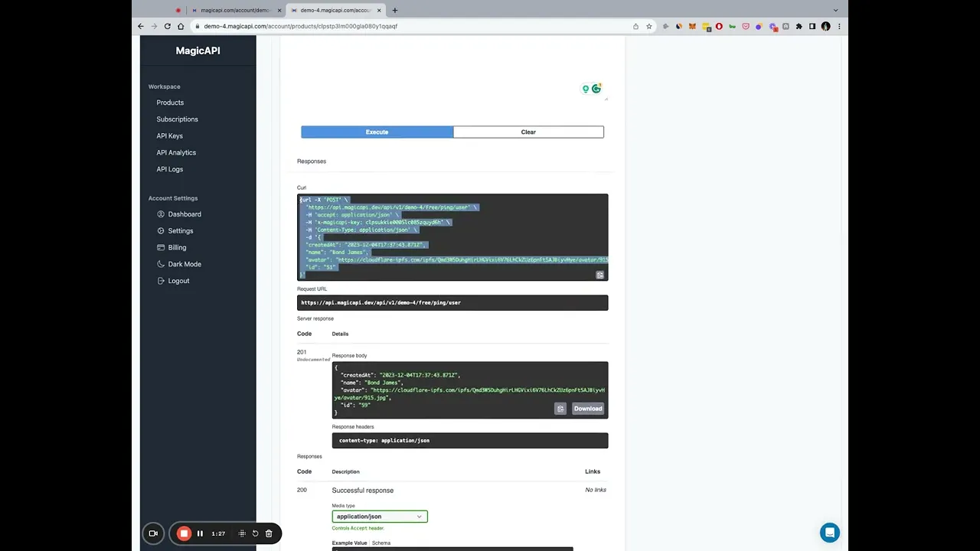Screen dimensions: 980x551
Task: Open API Analytics in sidebar
Action: click(x=176, y=152)
